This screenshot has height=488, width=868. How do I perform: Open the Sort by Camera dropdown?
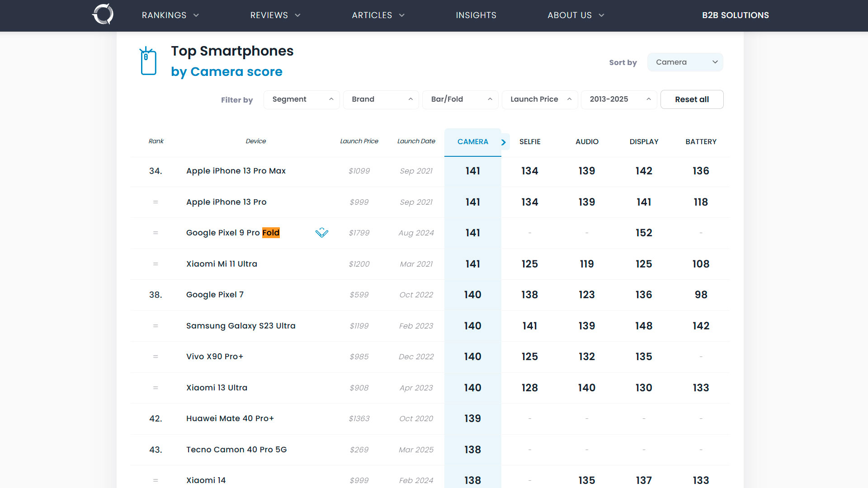click(685, 62)
